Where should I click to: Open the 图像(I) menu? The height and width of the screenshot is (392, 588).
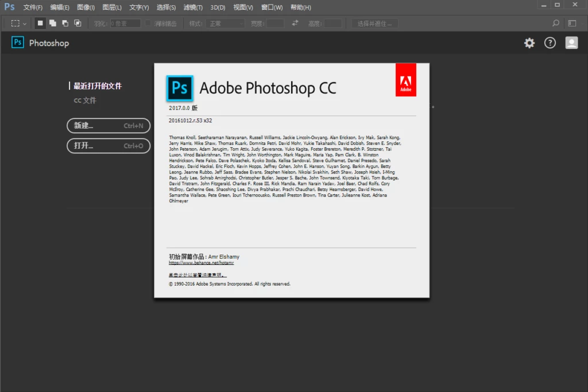[x=86, y=7]
